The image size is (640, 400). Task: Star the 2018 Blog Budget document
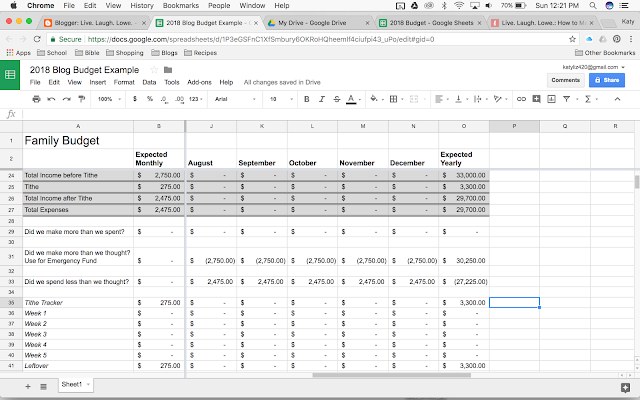pos(154,70)
